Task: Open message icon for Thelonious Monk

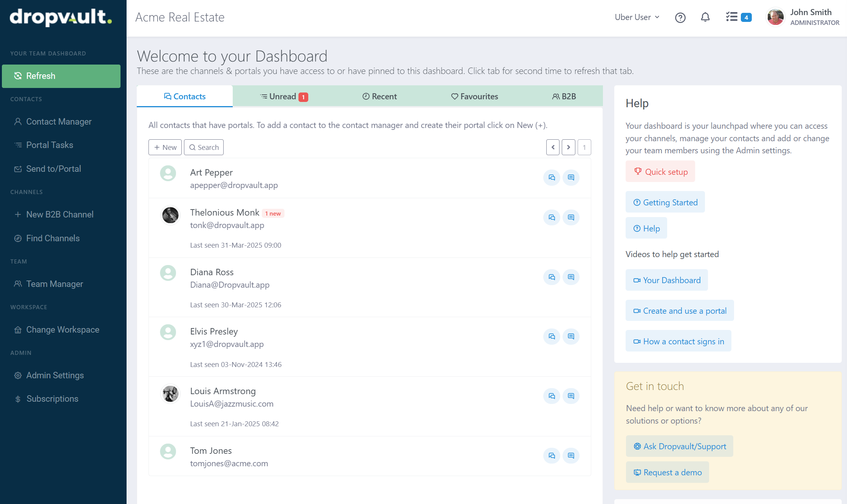Action: (x=571, y=217)
